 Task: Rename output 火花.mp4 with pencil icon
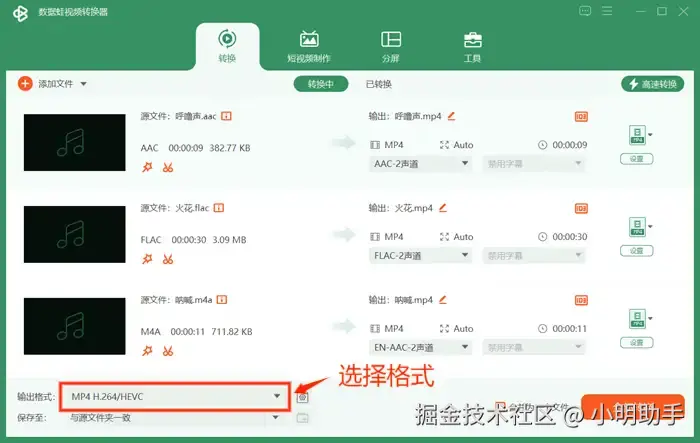(443, 208)
